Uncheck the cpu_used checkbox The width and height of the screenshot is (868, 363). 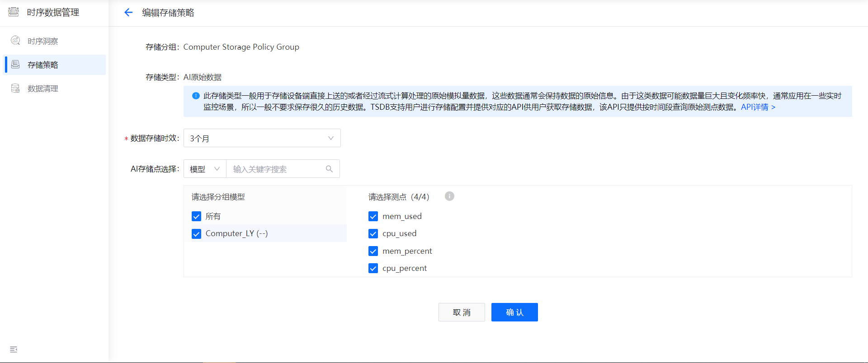[373, 234]
